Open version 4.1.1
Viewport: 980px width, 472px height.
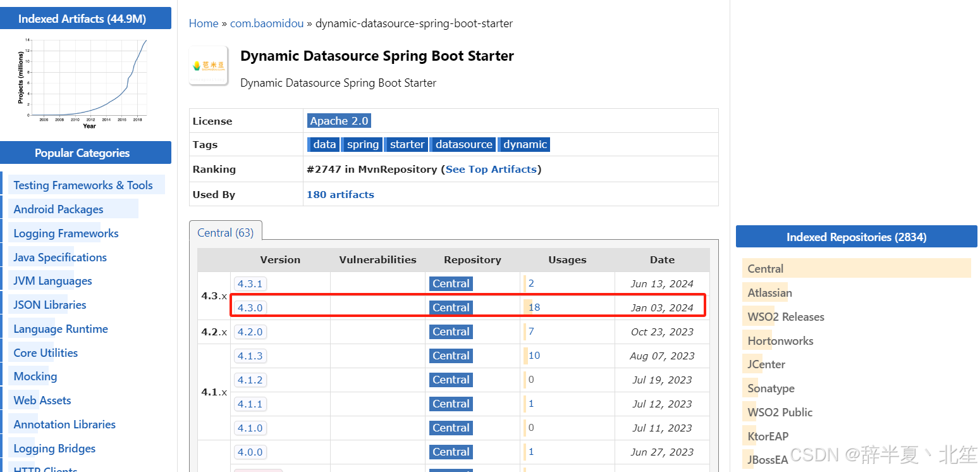click(250, 404)
